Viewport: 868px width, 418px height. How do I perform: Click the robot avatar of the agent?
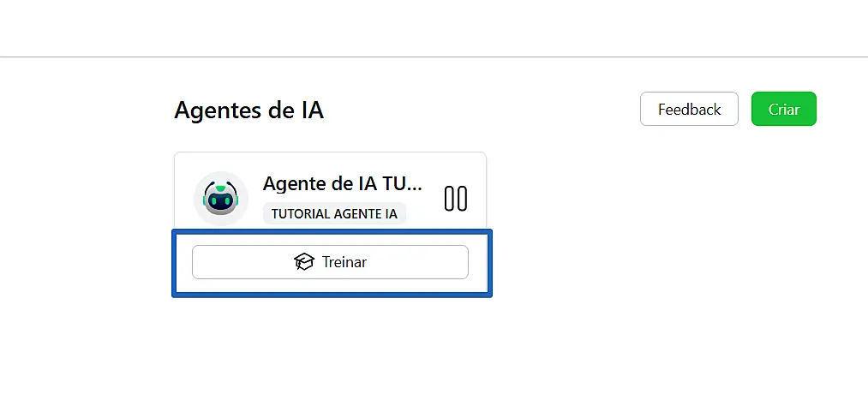click(x=220, y=198)
